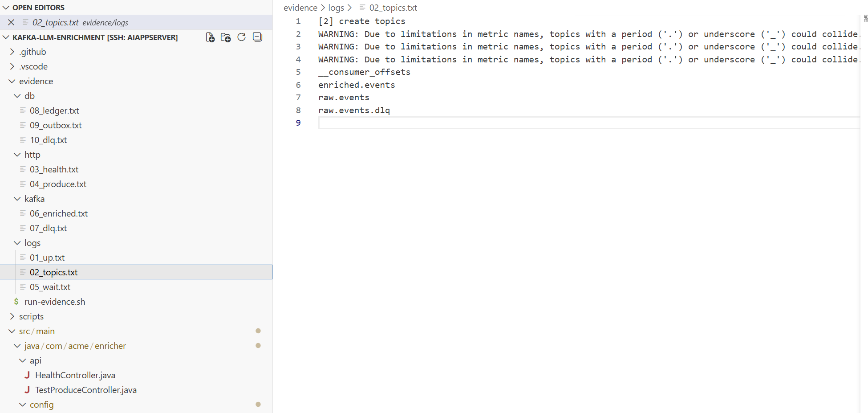Click the modified indicator next to config folder
868x413 pixels.
[258, 405]
